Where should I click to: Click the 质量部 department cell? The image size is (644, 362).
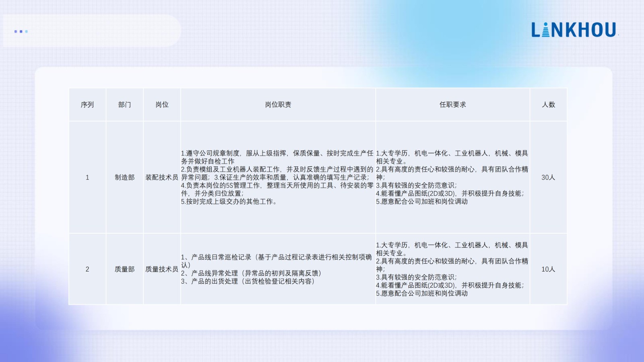tap(125, 269)
